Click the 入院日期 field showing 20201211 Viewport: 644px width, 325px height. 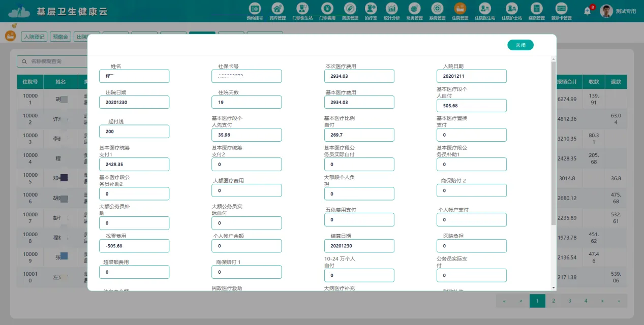[472, 76]
